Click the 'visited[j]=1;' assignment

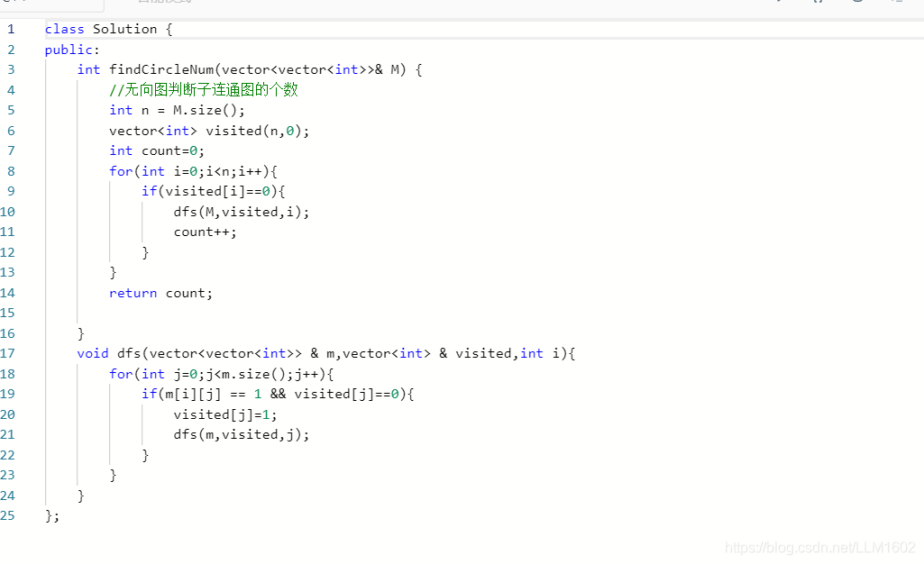[x=225, y=414]
